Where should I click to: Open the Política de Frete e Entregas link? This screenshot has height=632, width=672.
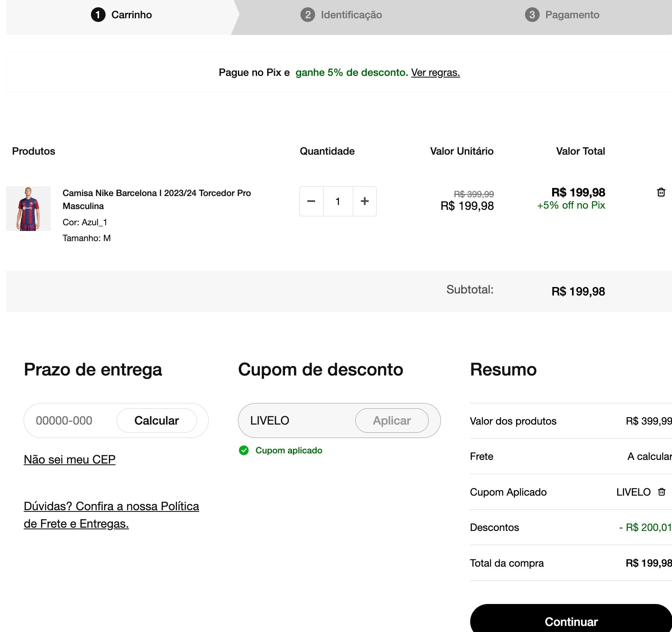pyautogui.click(x=111, y=515)
